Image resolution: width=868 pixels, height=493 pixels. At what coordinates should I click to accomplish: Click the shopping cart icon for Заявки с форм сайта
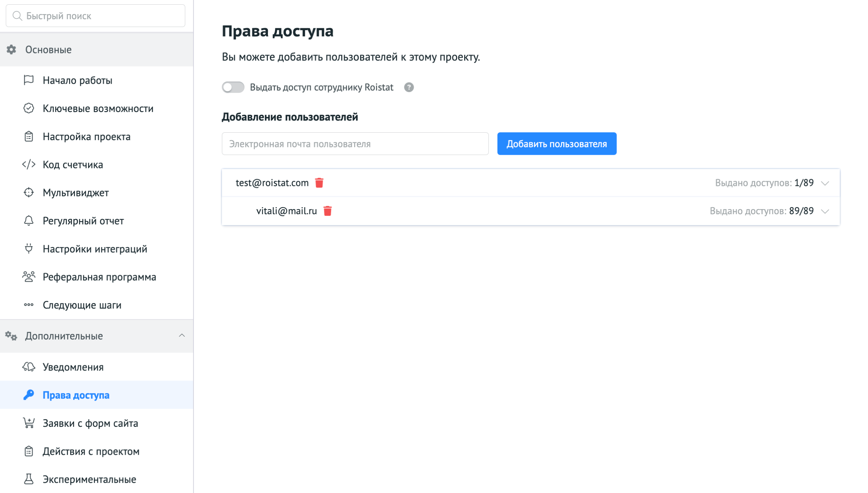[x=29, y=423]
